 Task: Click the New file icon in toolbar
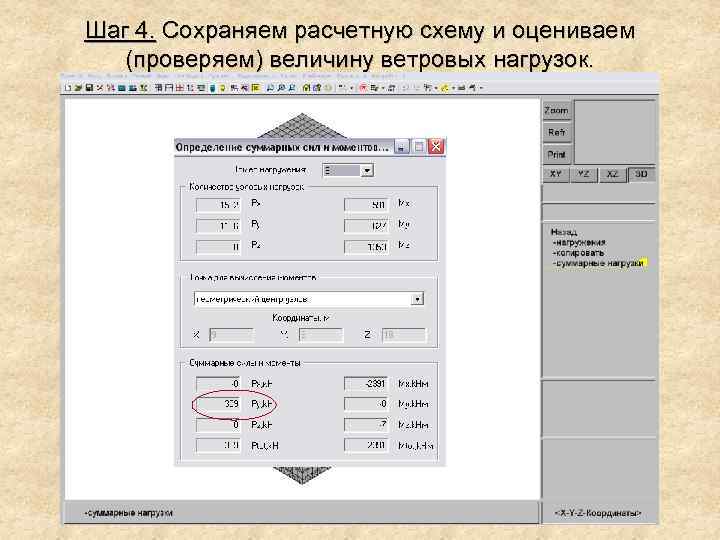point(68,88)
